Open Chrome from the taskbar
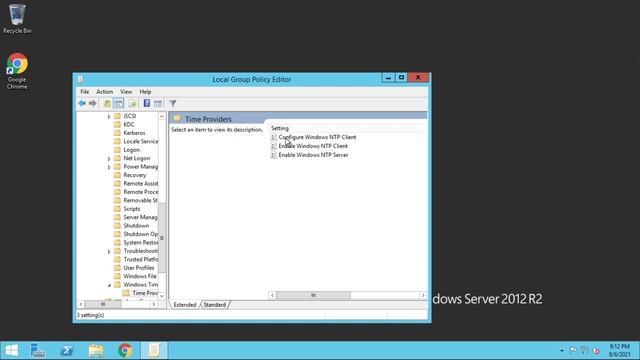Viewport: 640px width, 360px height. coord(125,350)
